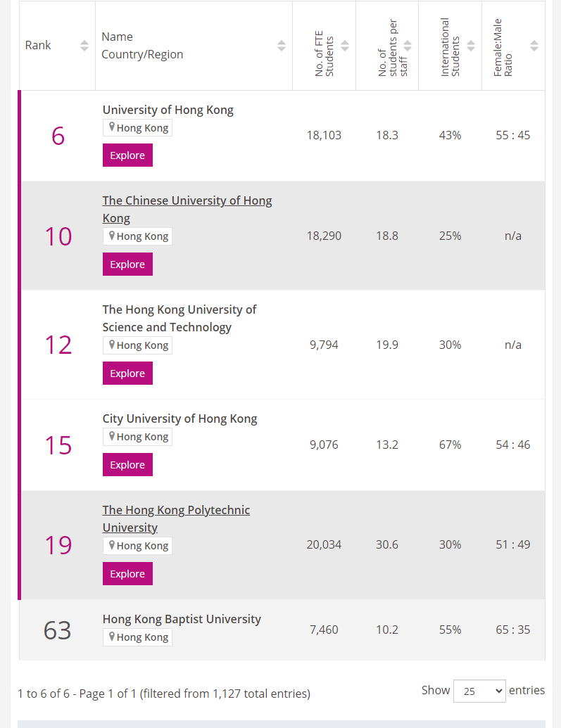Explore City University of Hong Kong

click(127, 465)
